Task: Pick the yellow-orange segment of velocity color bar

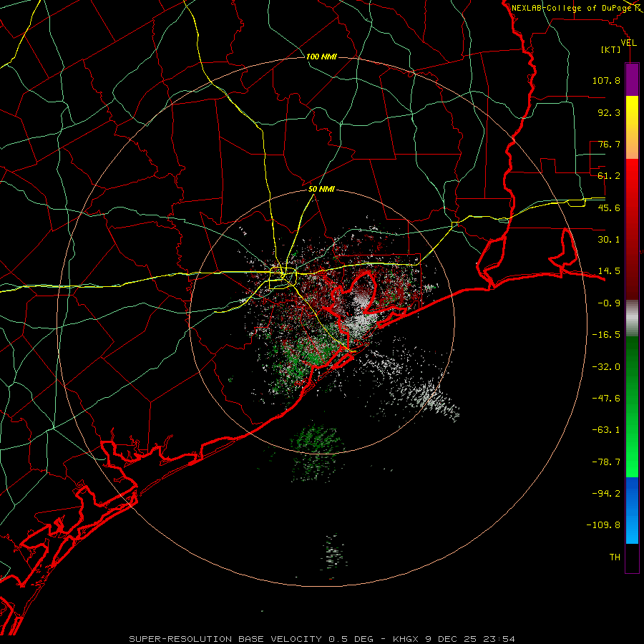Action: pos(632,127)
